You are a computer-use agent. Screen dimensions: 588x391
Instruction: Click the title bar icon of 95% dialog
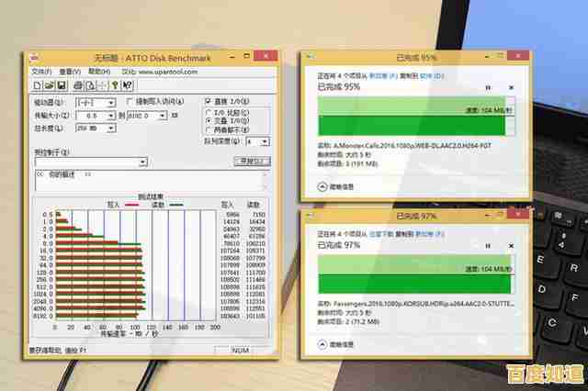click(311, 57)
